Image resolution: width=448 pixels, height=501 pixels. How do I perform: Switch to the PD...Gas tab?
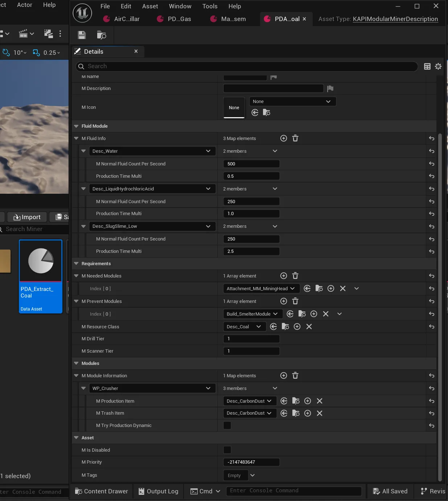(x=174, y=19)
